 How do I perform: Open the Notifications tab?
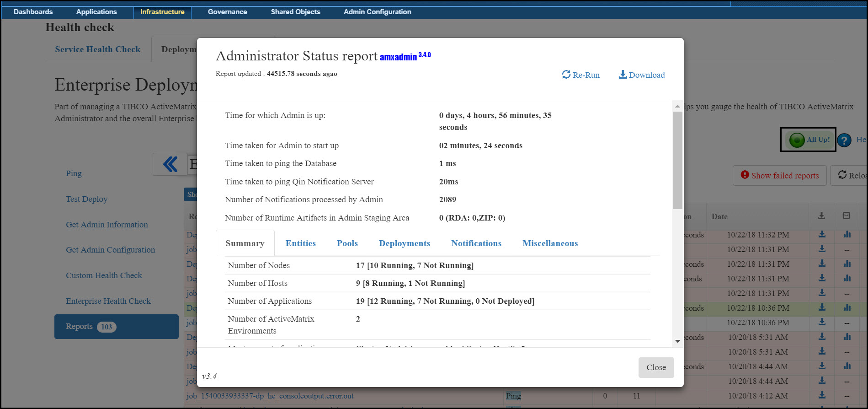[476, 243]
